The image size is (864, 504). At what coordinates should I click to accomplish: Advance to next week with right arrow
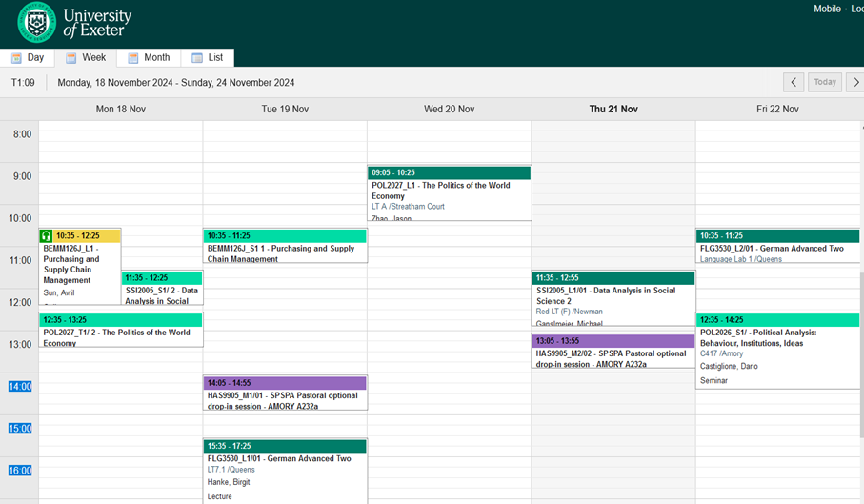point(855,82)
